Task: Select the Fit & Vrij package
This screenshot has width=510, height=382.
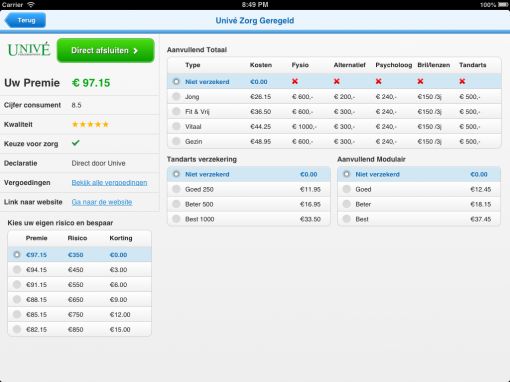Action: tap(334, 112)
